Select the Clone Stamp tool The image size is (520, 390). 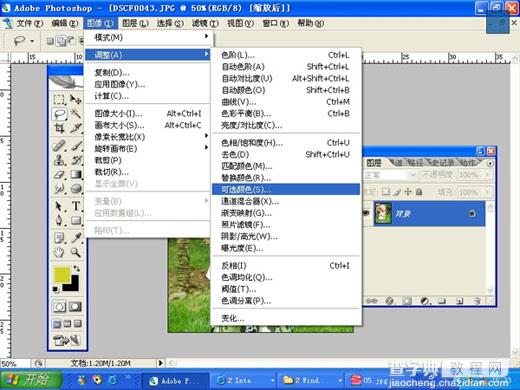[59, 160]
